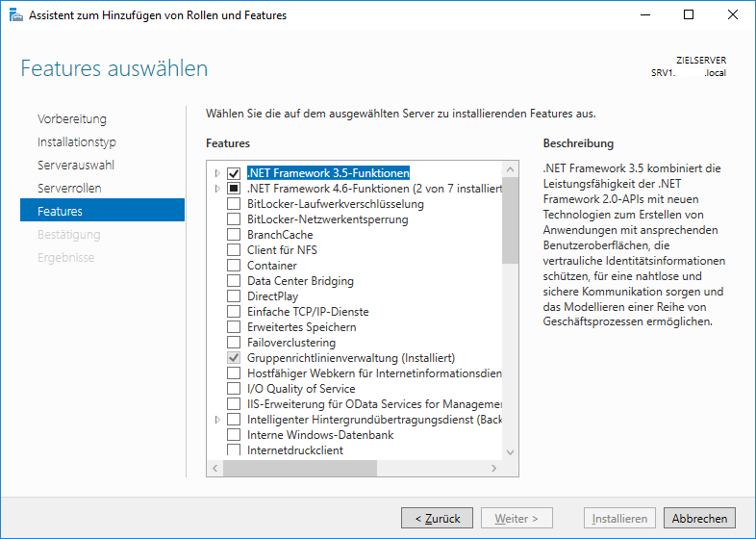
Task: Enable I/O Quality of Service checkbox
Action: (234, 390)
